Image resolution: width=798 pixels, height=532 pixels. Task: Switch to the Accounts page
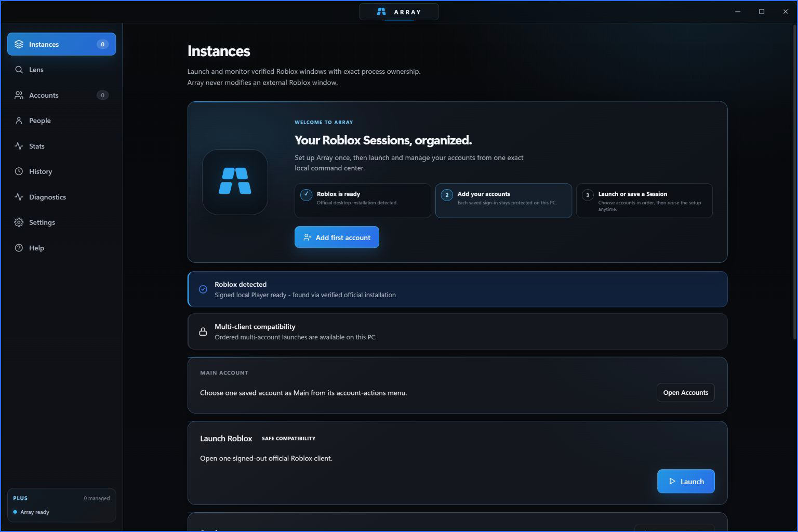61,95
